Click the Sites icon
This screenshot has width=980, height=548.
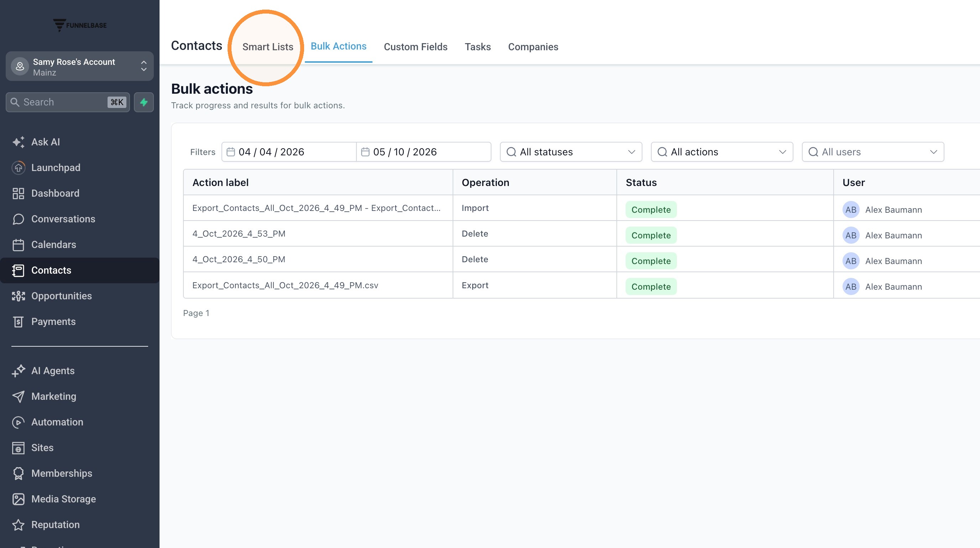[18, 448]
